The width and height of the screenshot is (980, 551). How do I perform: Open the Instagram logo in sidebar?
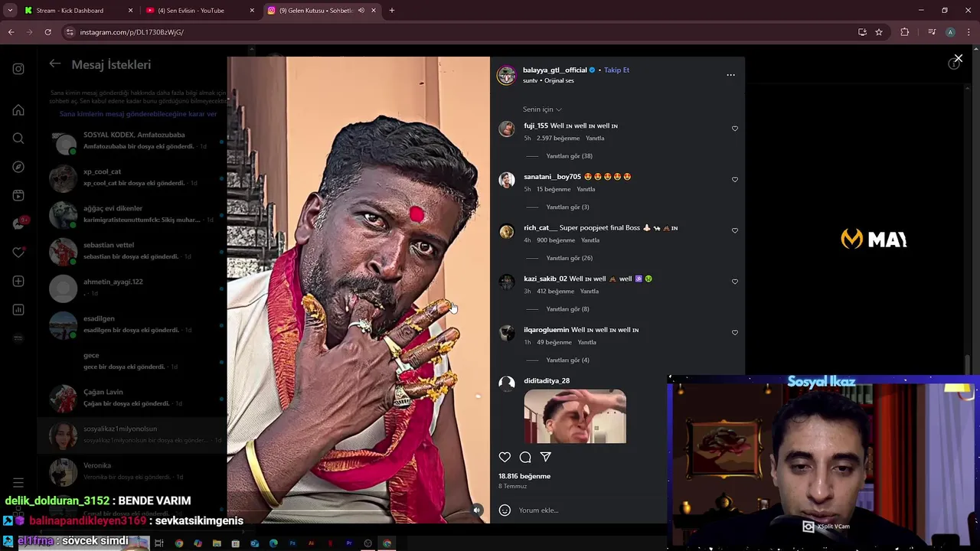[x=18, y=69]
